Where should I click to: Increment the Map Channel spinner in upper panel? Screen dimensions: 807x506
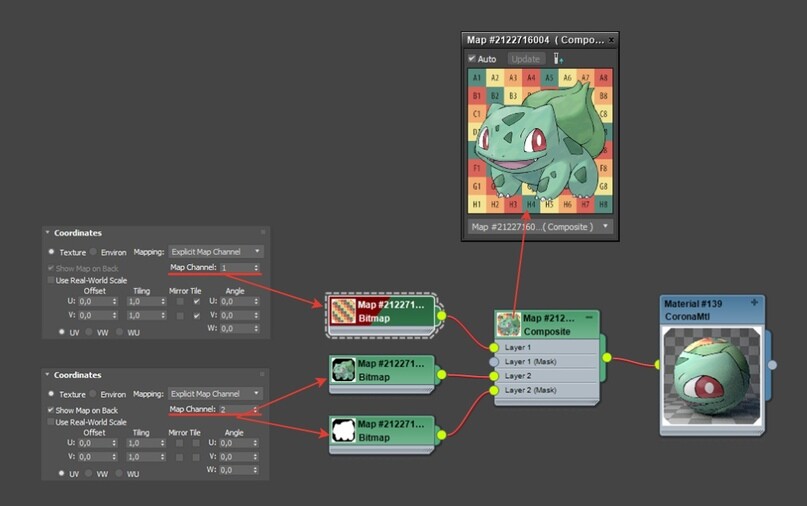[x=256, y=265]
